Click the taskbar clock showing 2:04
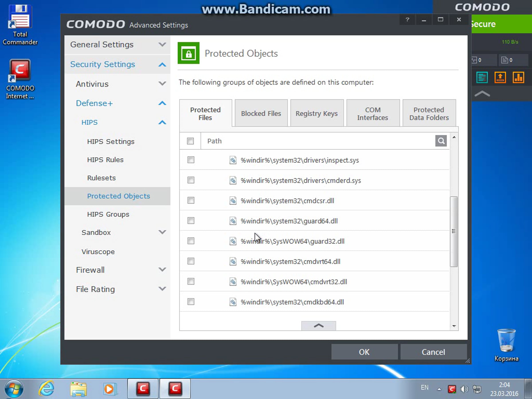The width and height of the screenshot is (532, 399). tap(504, 389)
